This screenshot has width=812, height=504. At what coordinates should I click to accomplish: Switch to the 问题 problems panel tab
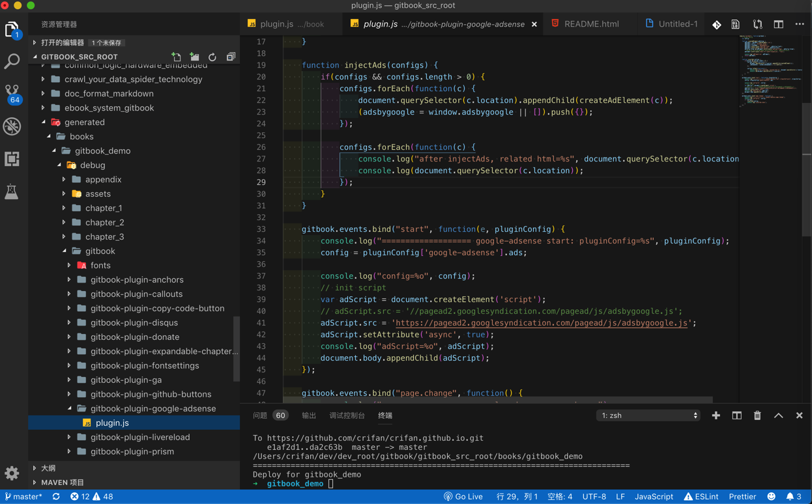(261, 415)
